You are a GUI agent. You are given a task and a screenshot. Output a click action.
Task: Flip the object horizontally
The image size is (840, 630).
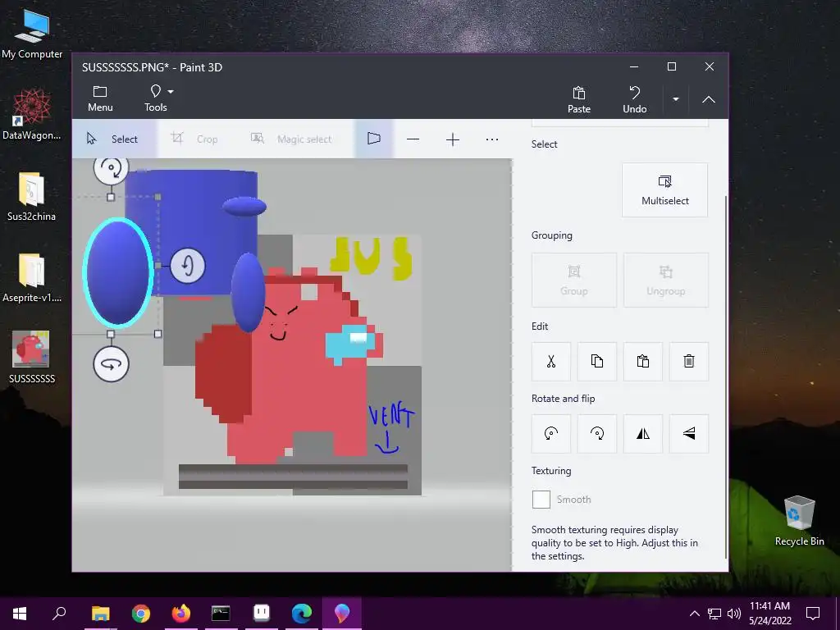[x=643, y=433]
